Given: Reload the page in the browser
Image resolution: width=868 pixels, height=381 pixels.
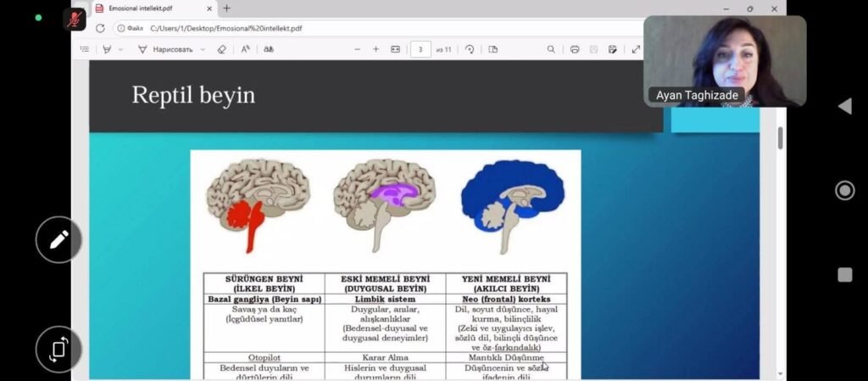Looking at the screenshot, I should (100, 28).
